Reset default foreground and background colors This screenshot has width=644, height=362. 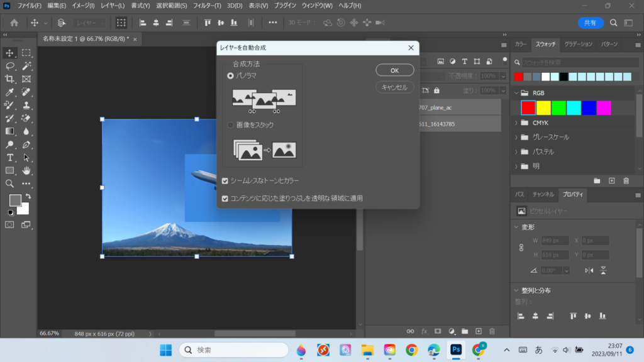tap(11, 212)
